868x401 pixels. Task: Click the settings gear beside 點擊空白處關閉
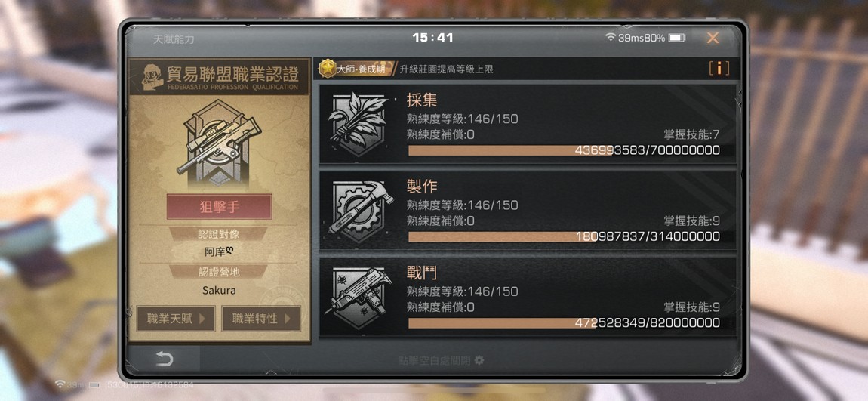click(479, 360)
